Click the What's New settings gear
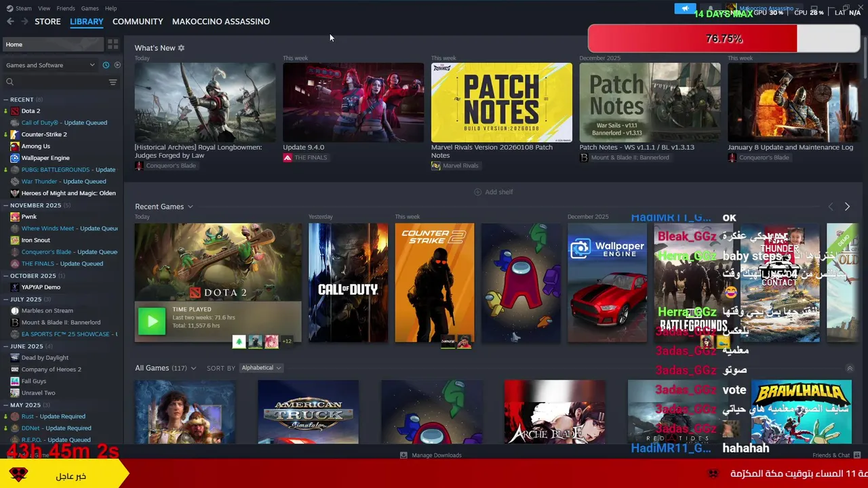The image size is (868, 488). tap(181, 48)
